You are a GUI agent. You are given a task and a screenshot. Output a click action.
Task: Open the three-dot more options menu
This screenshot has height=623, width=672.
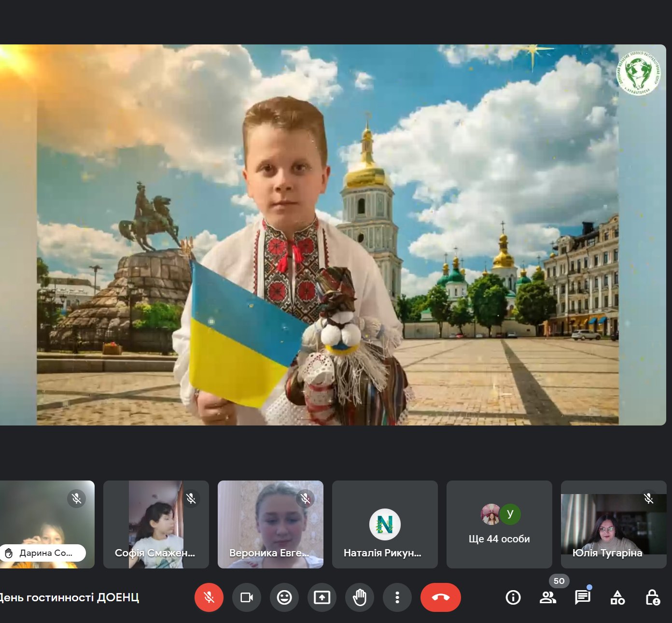point(397,597)
